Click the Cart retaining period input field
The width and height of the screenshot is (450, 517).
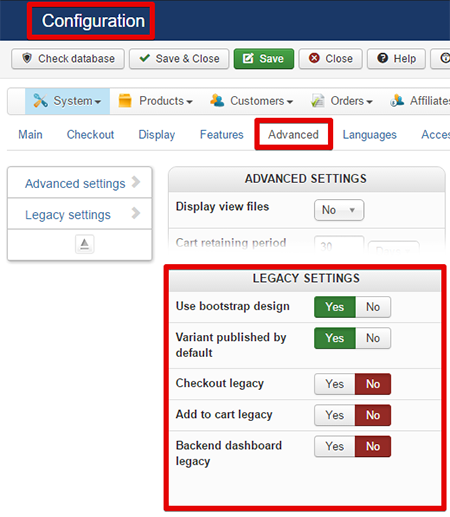pos(339,246)
